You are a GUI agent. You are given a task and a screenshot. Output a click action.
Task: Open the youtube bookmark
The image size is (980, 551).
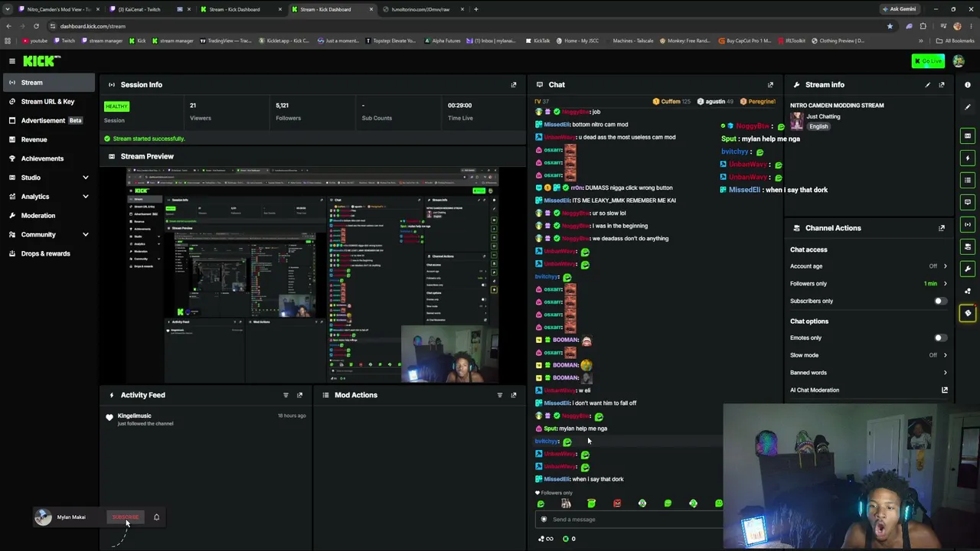35,41
